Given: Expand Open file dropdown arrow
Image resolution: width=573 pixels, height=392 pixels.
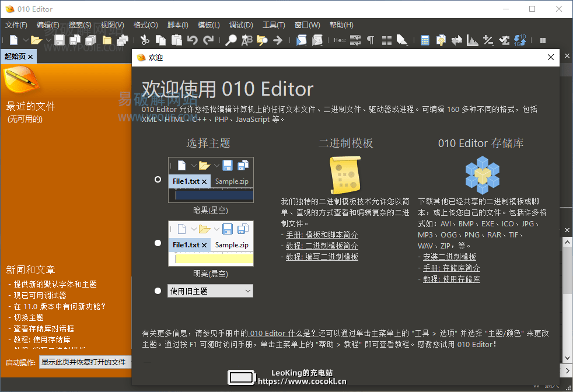Looking at the screenshot, I should pyautogui.click(x=48, y=40).
